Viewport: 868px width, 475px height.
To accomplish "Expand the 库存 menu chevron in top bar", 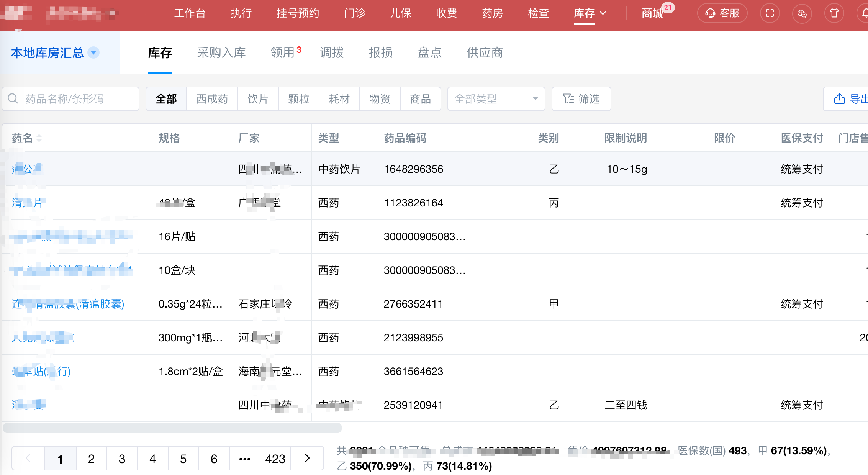I will [x=603, y=13].
